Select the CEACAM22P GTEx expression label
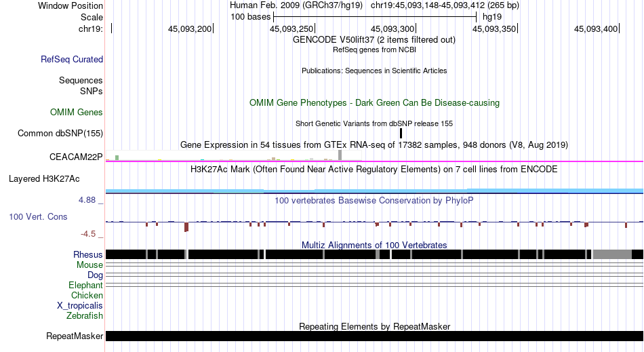Viewport: 644px width, 352px height. 76,157
